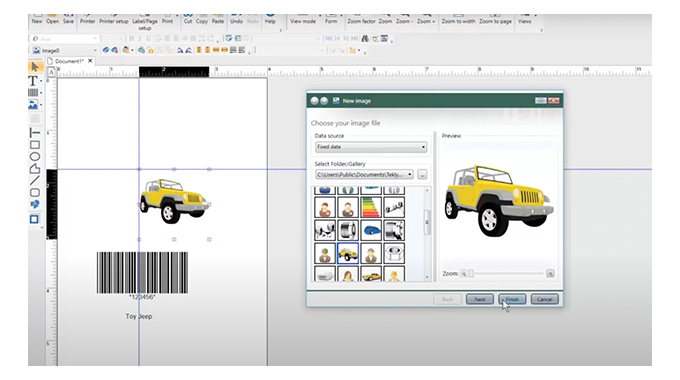680x380 pixels.
Task: Select the soldier with helmet thumbnail
Action: 325,253
